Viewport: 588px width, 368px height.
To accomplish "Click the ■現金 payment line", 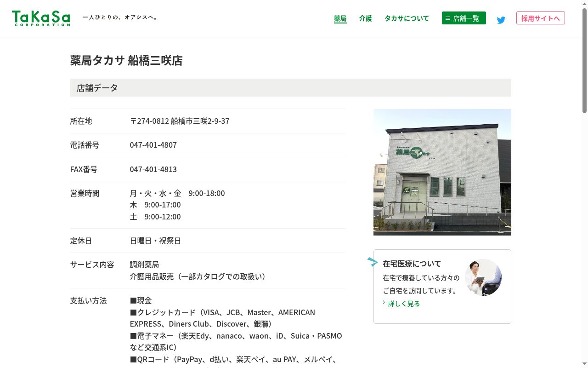I will (x=141, y=300).
